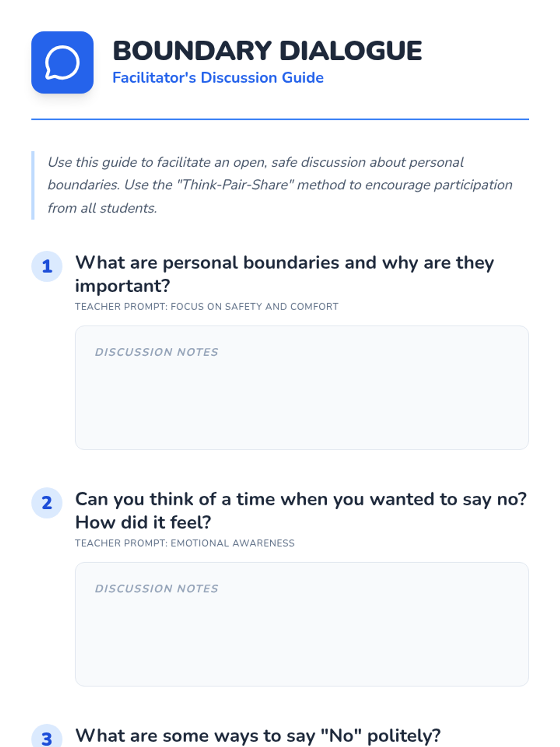Click the blue horizontal divider under header

pyautogui.click(x=280, y=119)
